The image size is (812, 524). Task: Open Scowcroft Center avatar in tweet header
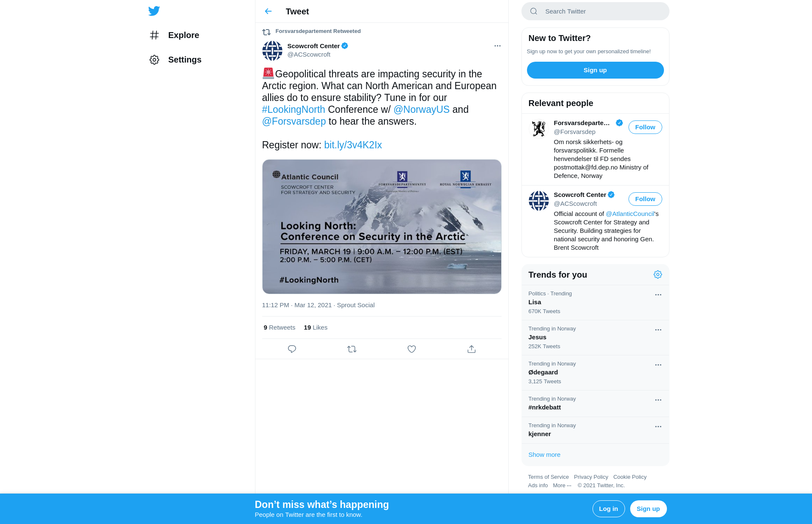(x=272, y=51)
